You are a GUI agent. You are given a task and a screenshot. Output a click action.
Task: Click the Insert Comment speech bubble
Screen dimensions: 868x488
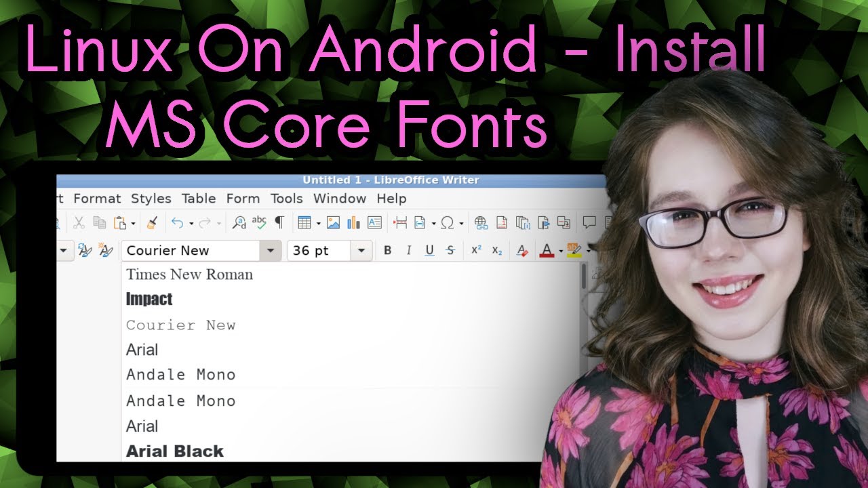pyautogui.click(x=589, y=222)
